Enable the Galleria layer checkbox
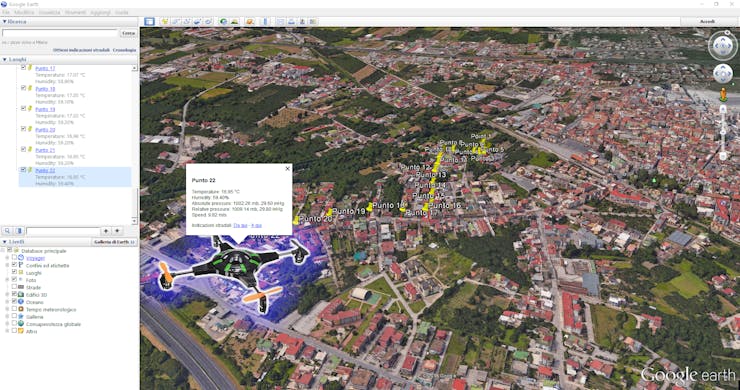The height and width of the screenshot is (390, 740). (14, 316)
